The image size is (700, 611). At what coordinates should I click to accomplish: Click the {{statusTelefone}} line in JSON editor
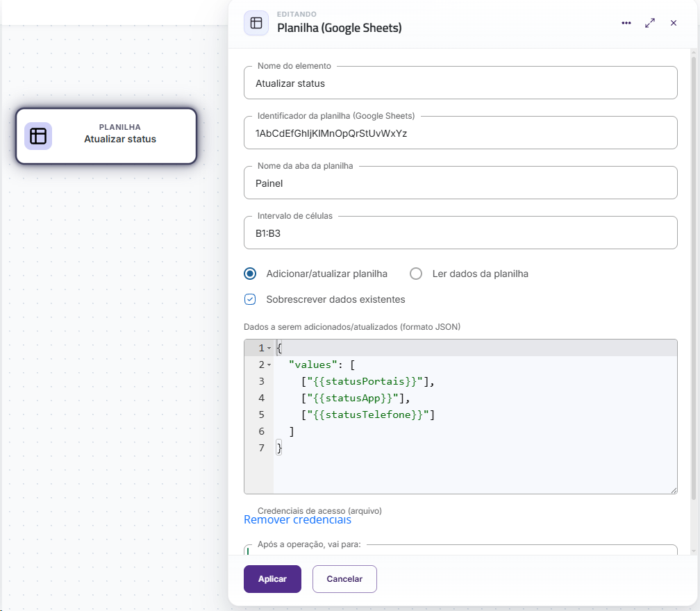[x=368, y=415]
